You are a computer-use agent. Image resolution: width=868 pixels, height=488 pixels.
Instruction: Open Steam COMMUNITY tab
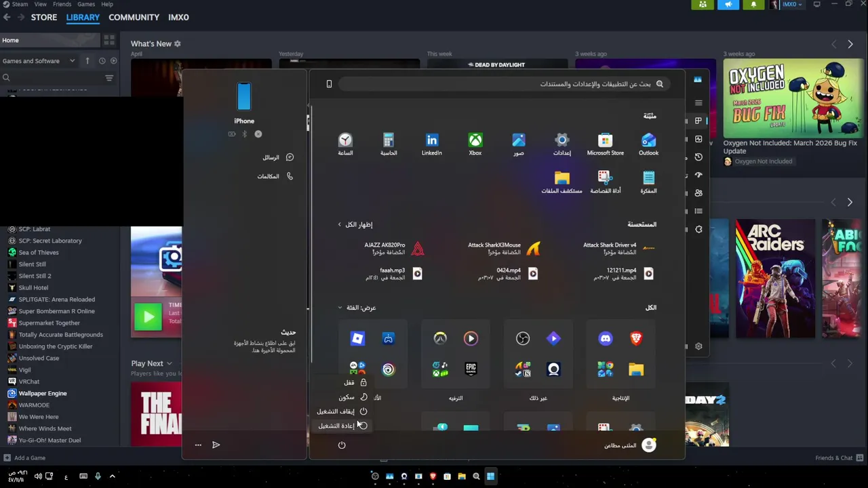point(134,17)
